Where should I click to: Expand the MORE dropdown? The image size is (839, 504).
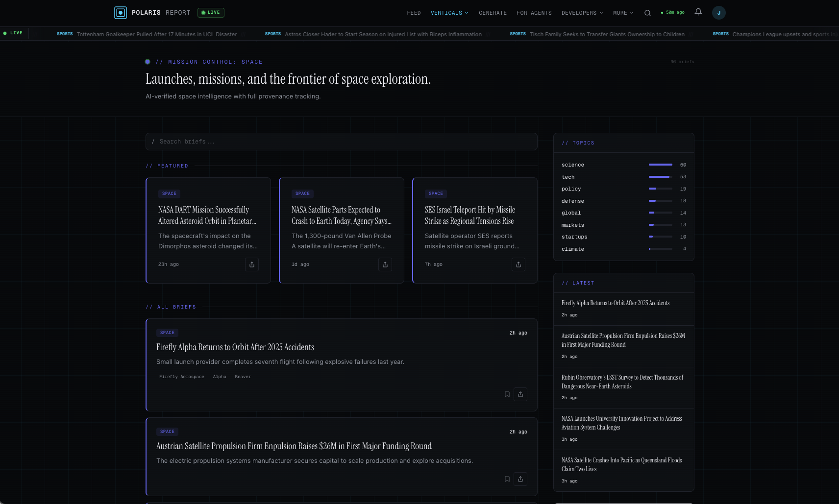(622, 13)
